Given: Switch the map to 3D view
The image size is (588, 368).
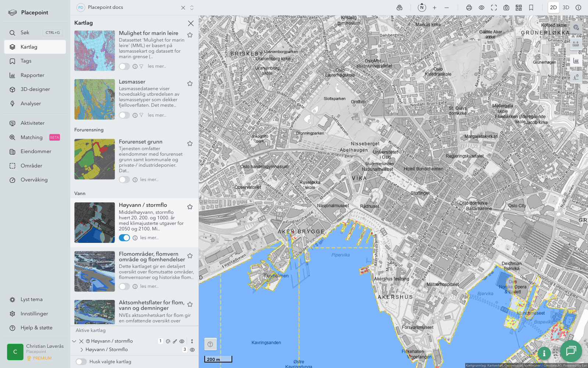Looking at the screenshot, I should tap(566, 8).
